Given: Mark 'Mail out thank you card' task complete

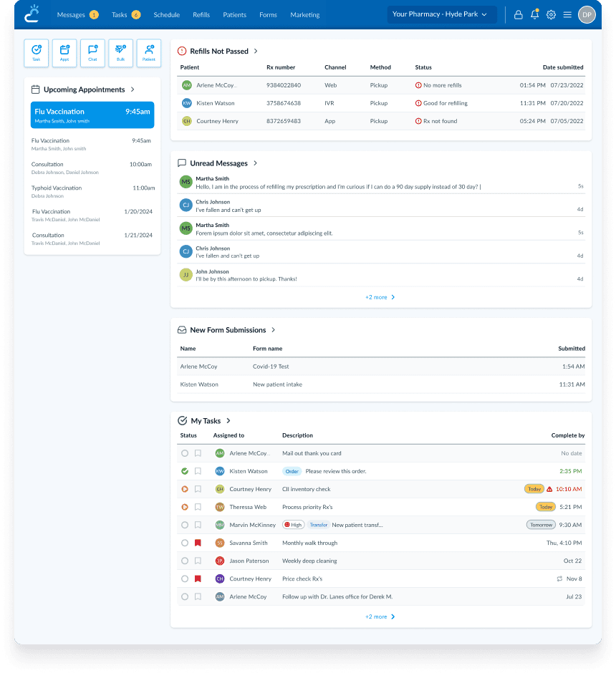Looking at the screenshot, I should click(x=185, y=453).
